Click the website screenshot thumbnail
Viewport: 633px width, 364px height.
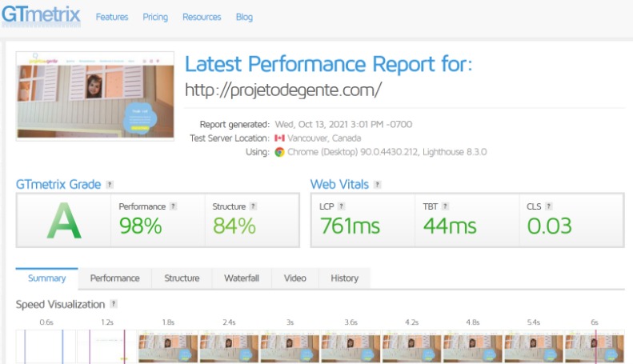click(94, 95)
